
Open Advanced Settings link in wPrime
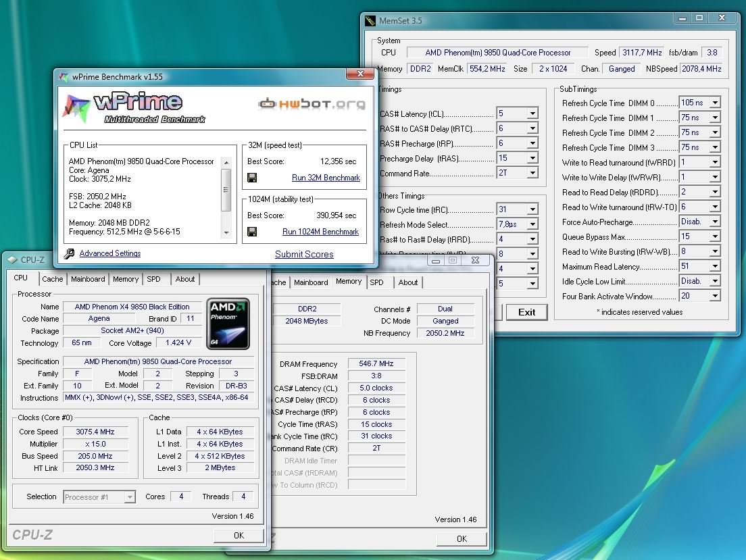pos(110,253)
